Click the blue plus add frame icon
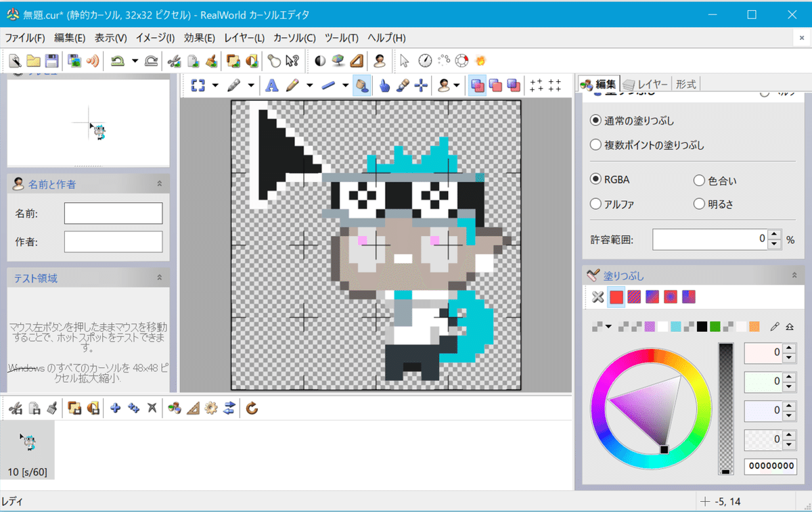 pyautogui.click(x=116, y=408)
